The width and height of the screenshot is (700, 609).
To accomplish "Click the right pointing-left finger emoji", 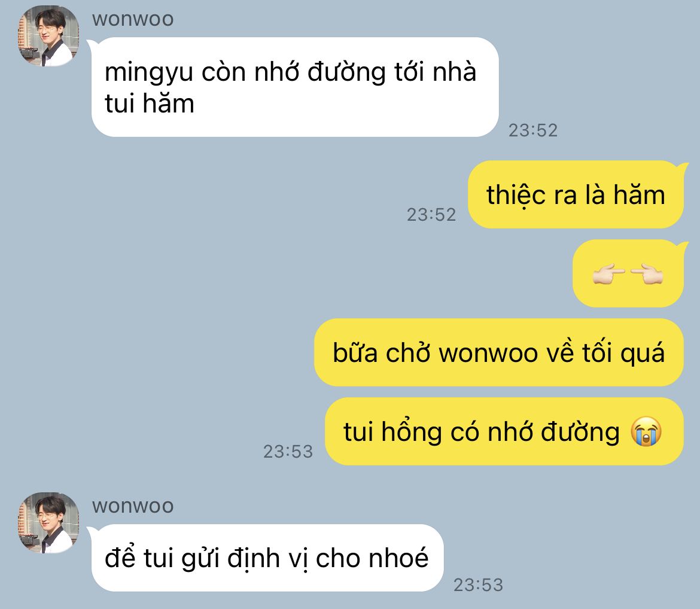I will coord(647,274).
